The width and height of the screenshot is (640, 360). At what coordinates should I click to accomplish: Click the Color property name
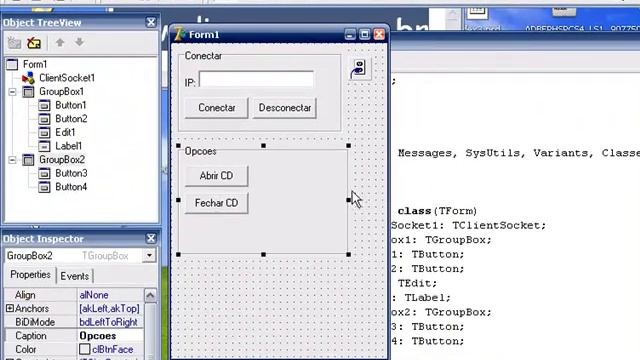coord(26,349)
